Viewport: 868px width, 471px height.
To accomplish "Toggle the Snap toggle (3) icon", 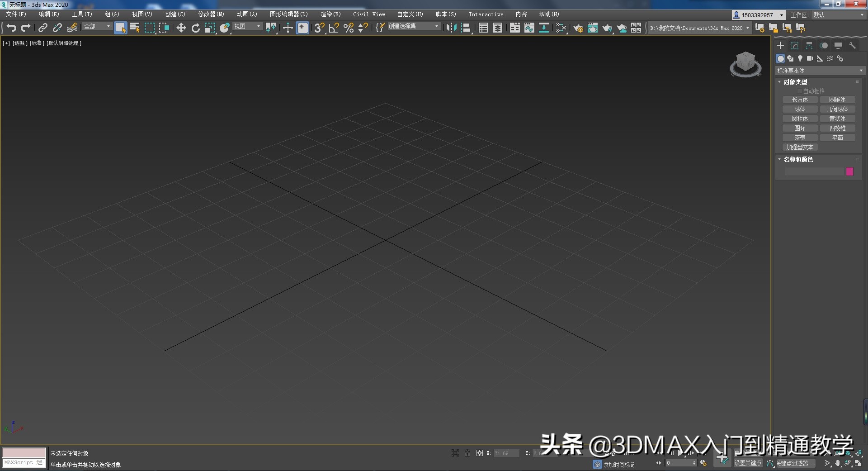I will coord(320,28).
